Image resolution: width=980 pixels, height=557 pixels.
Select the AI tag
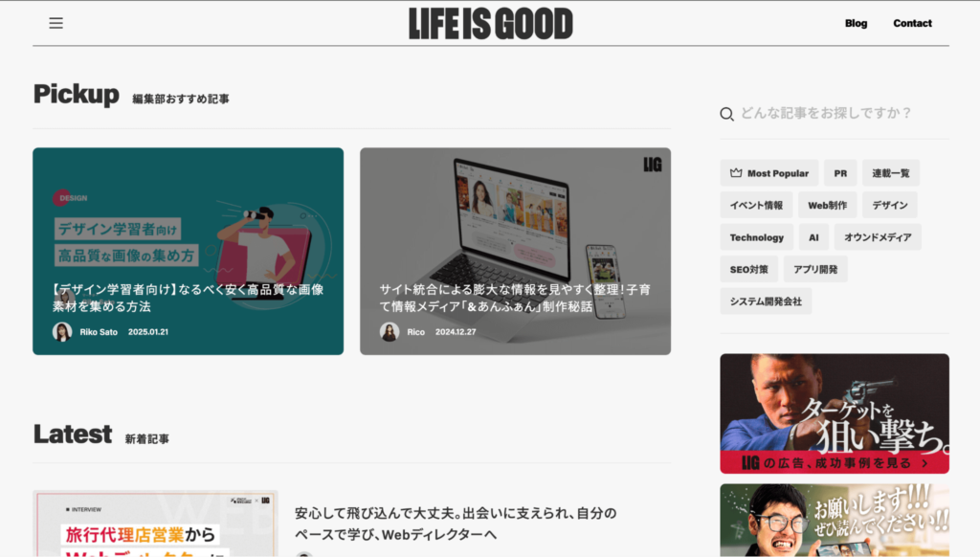click(x=813, y=237)
